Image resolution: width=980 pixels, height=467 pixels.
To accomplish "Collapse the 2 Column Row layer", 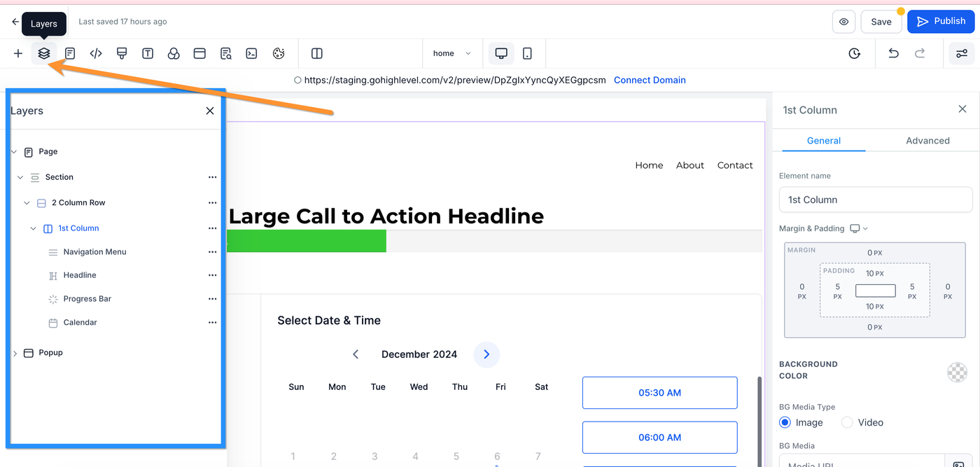I will click(x=27, y=203).
